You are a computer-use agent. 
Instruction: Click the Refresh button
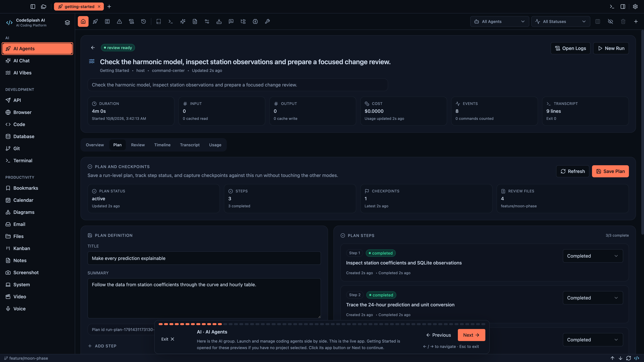tap(573, 171)
